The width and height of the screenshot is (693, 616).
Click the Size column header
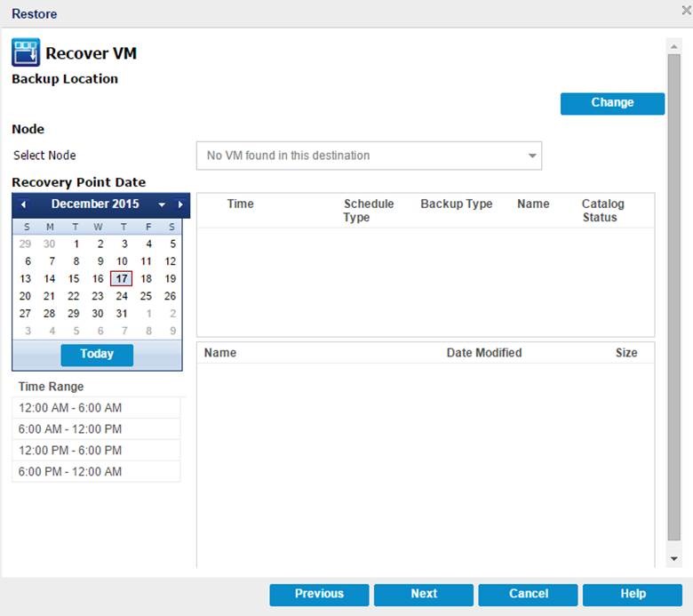(626, 353)
